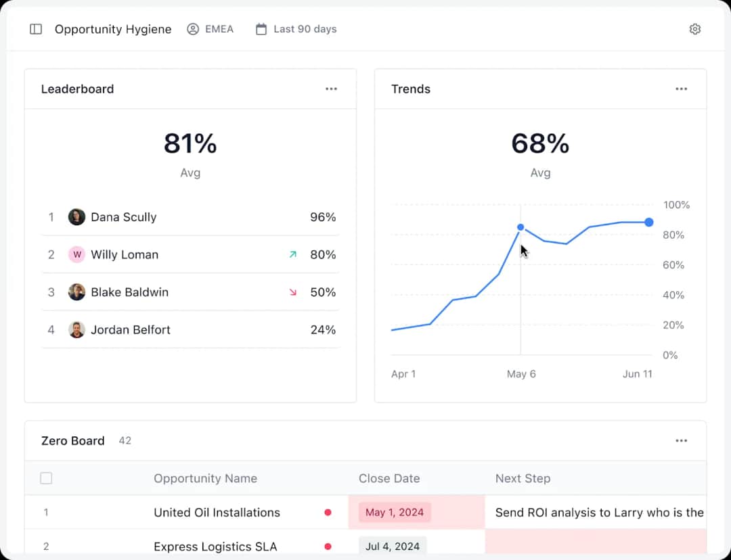Click the calendar icon beside Last 90 days

(261, 29)
